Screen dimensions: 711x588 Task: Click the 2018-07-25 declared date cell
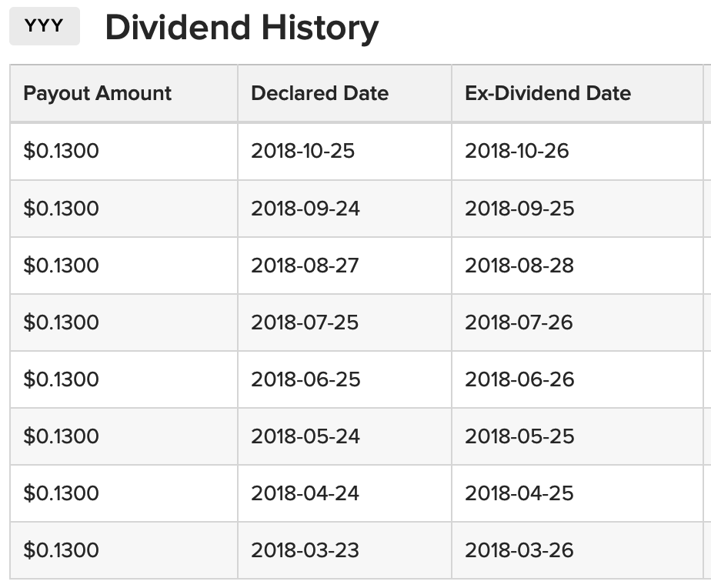(305, 322)
